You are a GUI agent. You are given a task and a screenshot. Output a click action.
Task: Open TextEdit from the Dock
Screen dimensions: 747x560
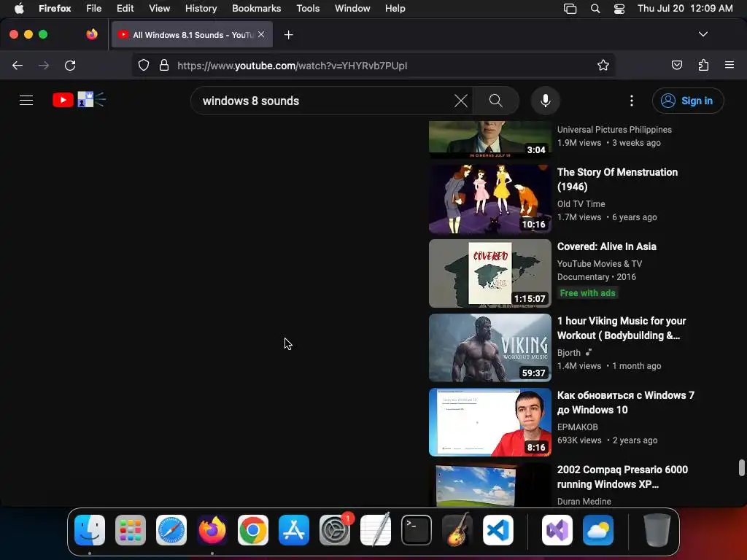pyautogui.click(x=376, y=530)
